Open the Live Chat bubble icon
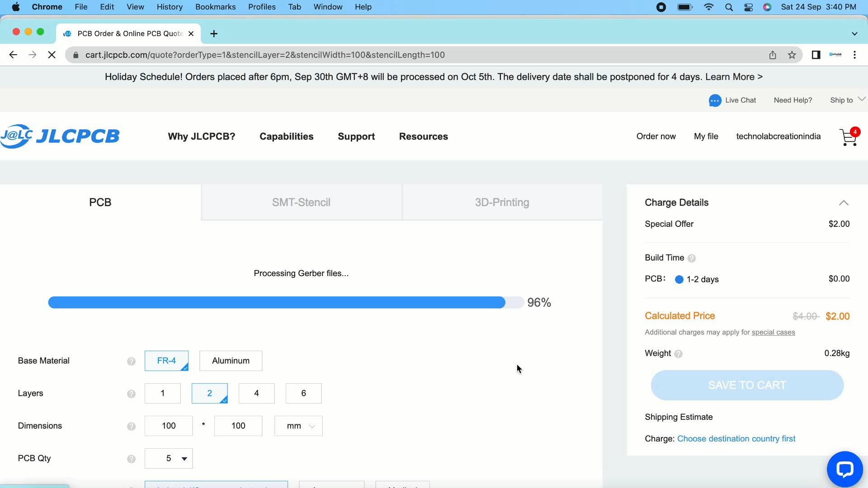 click(715, 100)
